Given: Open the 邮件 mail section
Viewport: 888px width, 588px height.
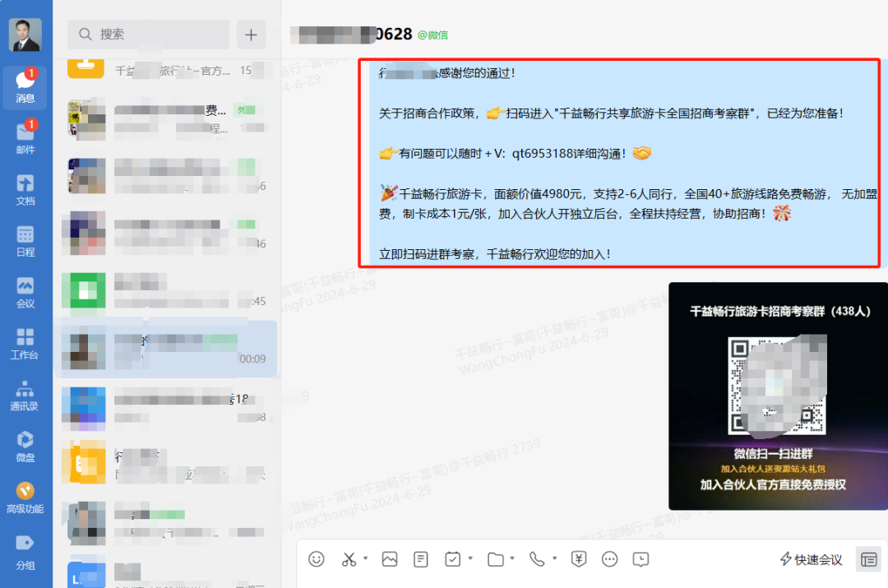Looking at the screenshot, I should click(25, 137).
